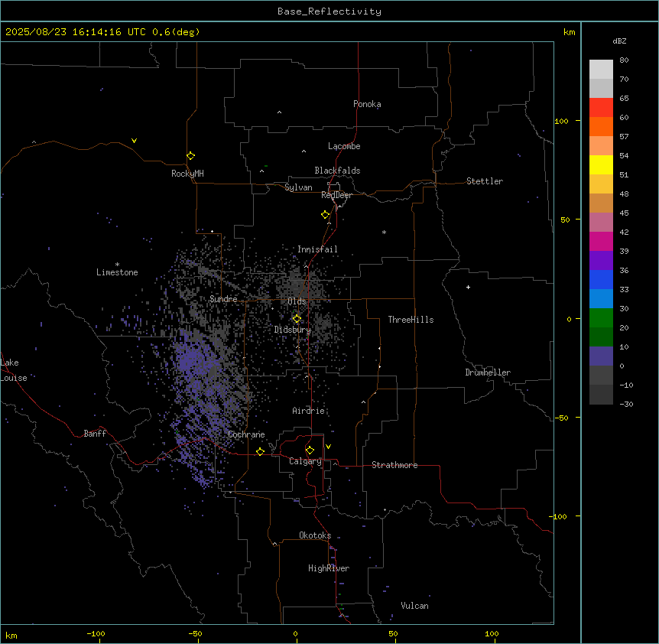The height and width of the screenshot is (644, 659).
Task: Click the Lacombe city label
Action: click(344, 146)
